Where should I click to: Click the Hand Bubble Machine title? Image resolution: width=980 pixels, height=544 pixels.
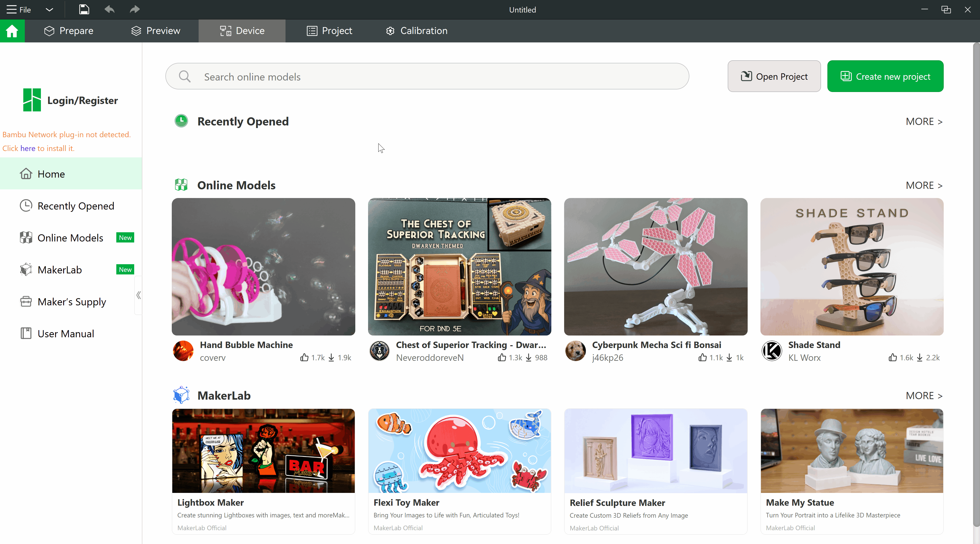(246, 345)
